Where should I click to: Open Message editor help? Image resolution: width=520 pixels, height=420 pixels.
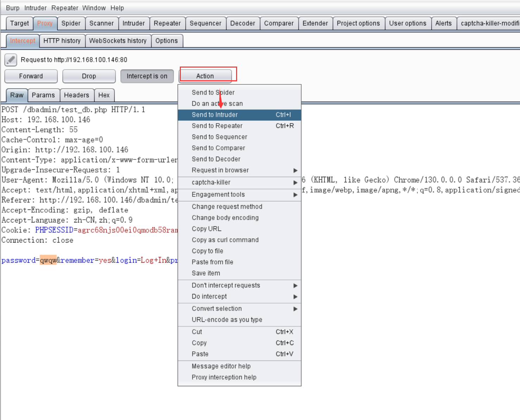[239, 366]
